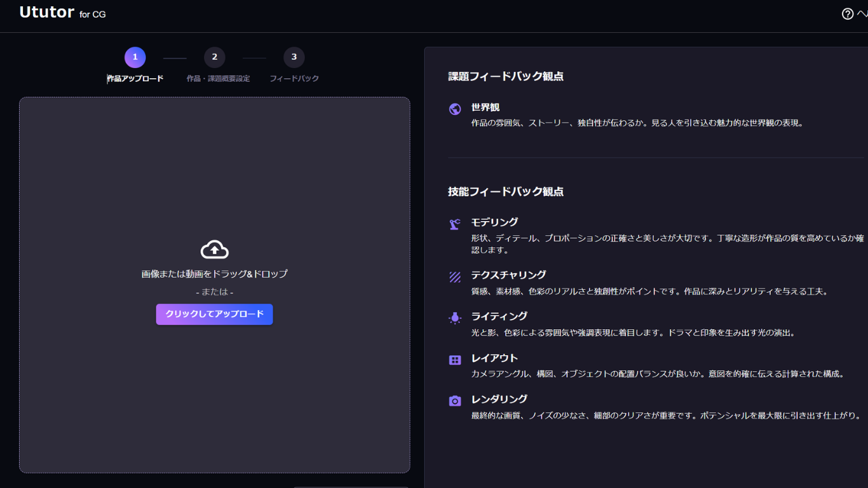Click the 作品アップロード step label
The width and height of the screenshot is (868, 488).
point(135,79)
